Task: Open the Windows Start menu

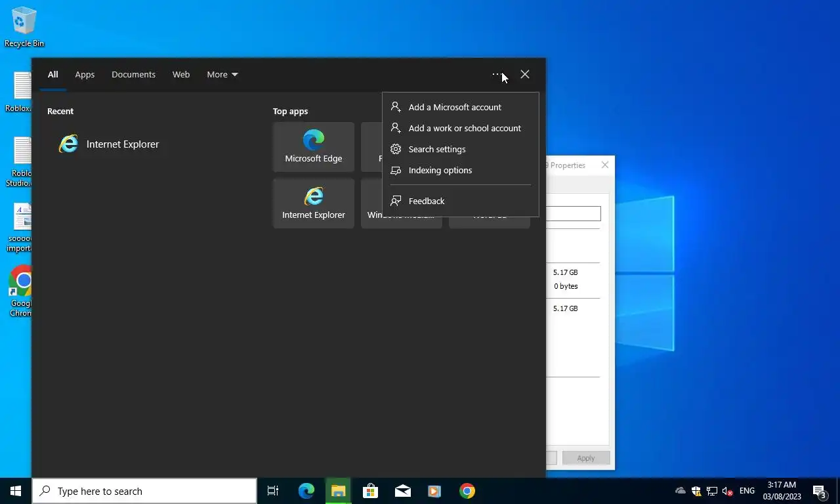Action: pos(16,491)
